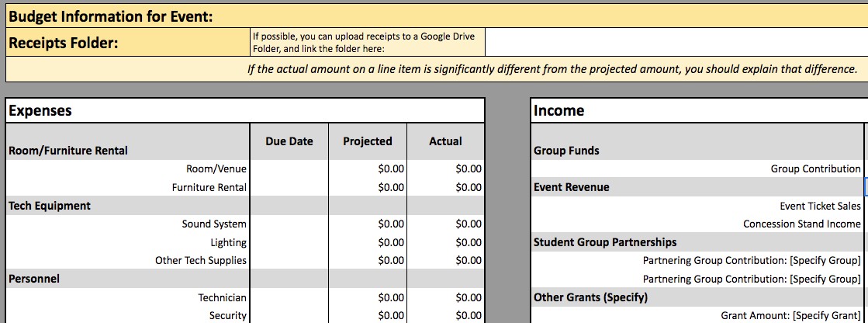
Task: Click the 'Grant Amount: [Specify Grant]' cell
Action: 790,315
